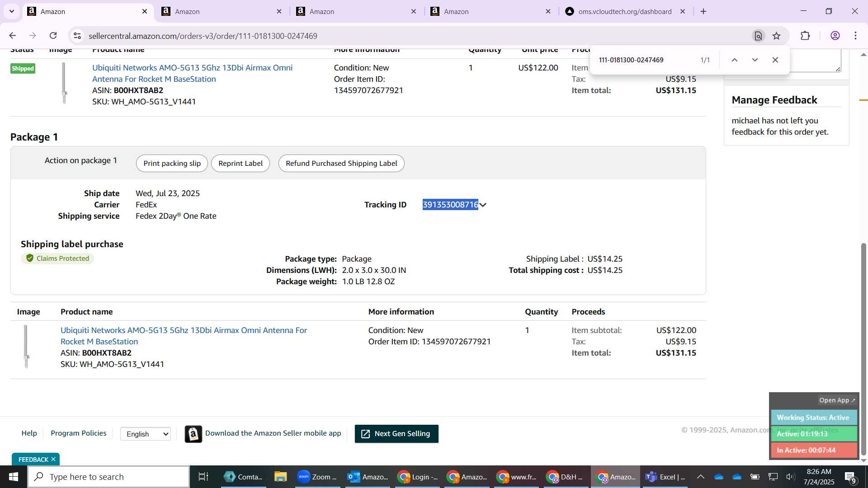
Task: Click the Package 1 antenna thumbnail
Action: tap(26, 346)
